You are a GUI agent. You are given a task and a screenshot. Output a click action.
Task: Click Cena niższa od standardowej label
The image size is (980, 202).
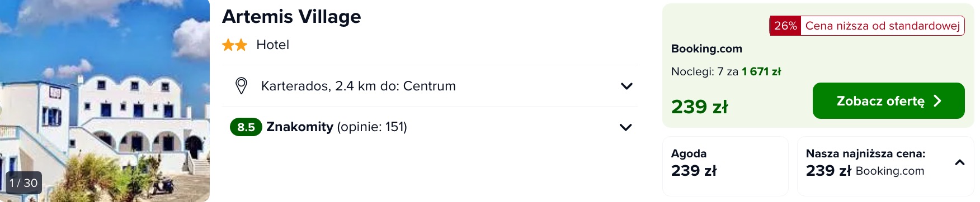pyautogui.click(x=882, y=26)
